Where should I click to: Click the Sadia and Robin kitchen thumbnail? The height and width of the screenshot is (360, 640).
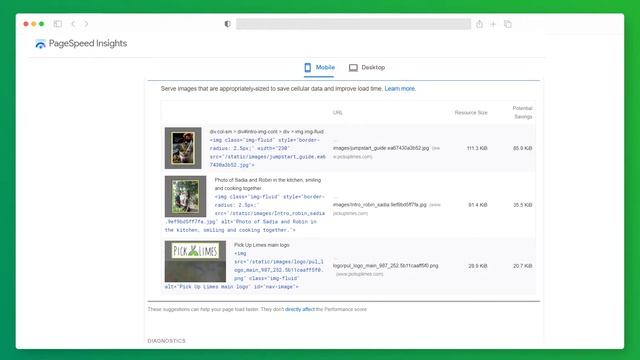[x=185, y=196]
